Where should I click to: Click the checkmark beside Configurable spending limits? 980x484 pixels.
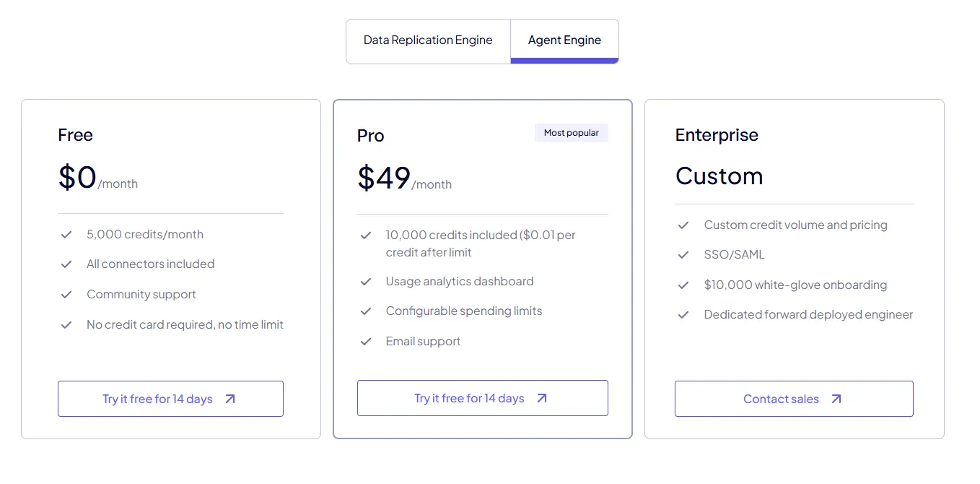tap(366, 311)
